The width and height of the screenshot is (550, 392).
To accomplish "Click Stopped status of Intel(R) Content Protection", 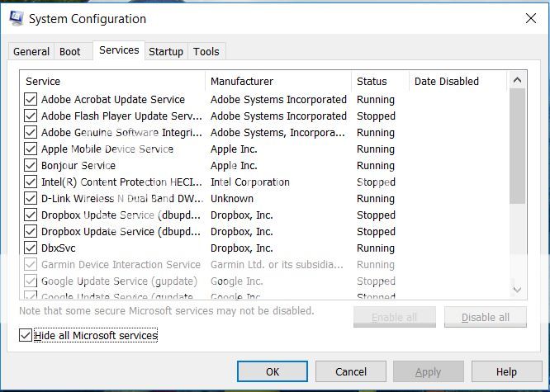I will (376, 182).
